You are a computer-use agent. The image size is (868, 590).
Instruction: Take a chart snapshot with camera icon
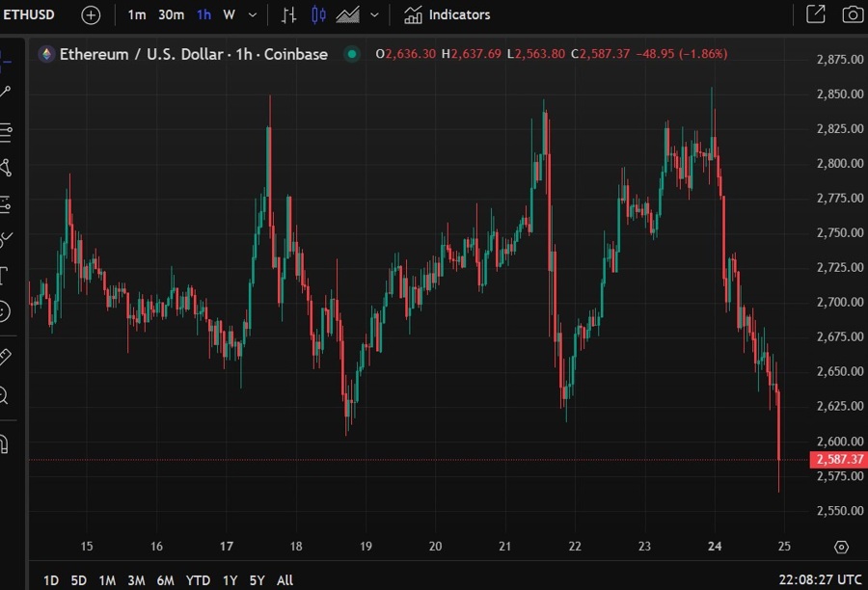(x=853, y=14)
